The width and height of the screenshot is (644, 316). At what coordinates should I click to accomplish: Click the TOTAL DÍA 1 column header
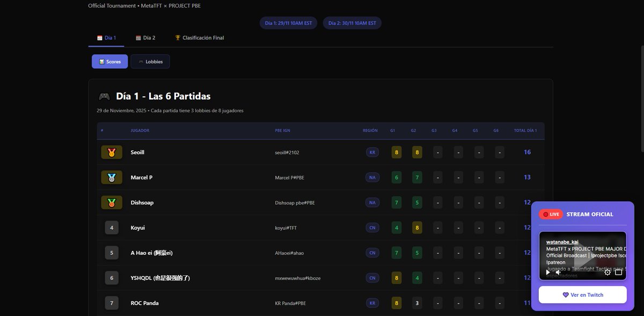[525, 131]
